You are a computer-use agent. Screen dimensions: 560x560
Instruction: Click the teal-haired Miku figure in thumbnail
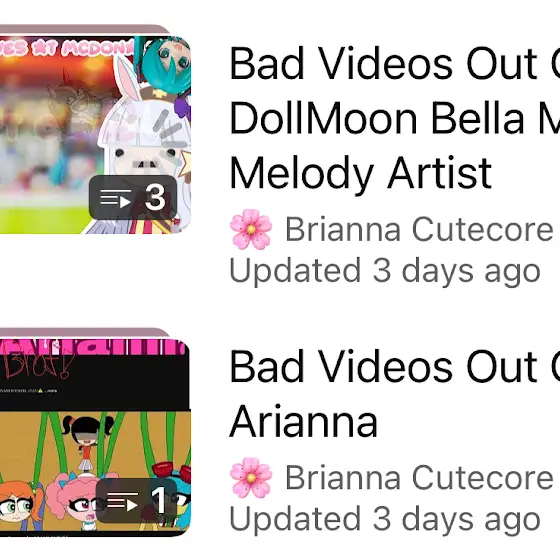pyautogui.click(x=166, y=62)
